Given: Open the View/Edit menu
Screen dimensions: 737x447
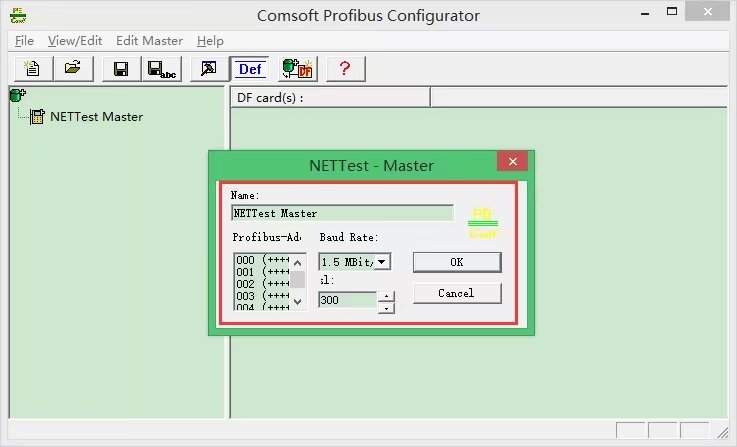Looking at the screenshot, I should [75, 41].
